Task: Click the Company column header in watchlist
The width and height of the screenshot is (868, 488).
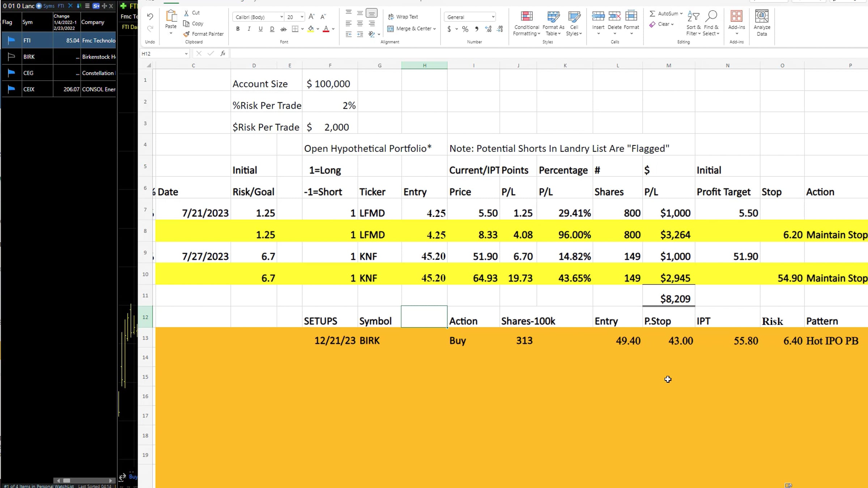Action: [x=98, y=22]
